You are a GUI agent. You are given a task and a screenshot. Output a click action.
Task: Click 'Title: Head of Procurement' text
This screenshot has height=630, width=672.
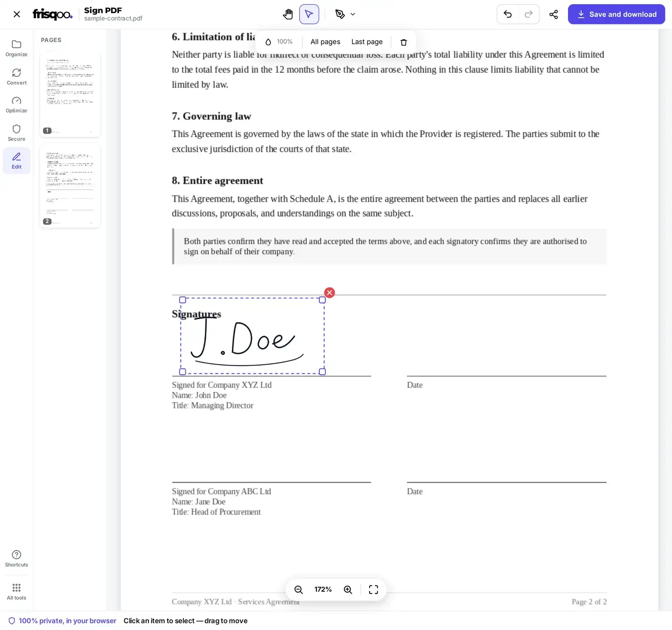216,512
